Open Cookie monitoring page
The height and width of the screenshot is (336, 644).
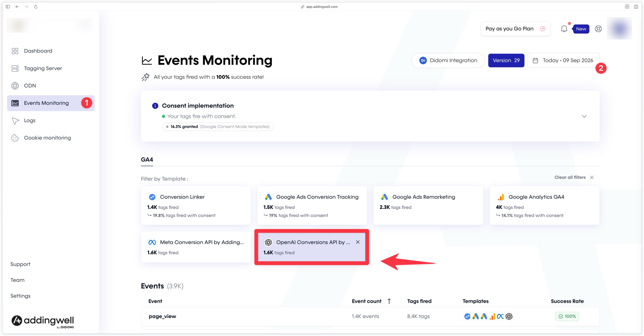(x=51, y=138)
